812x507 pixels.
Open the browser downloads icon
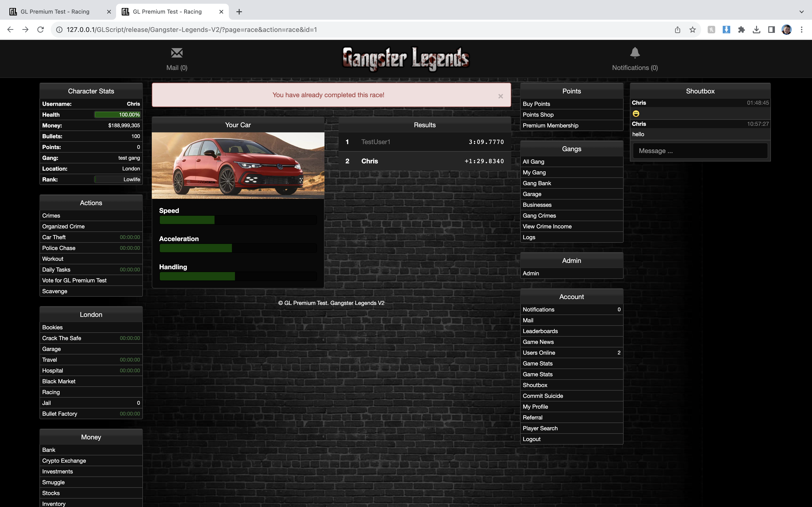click(x=756, y=30)
